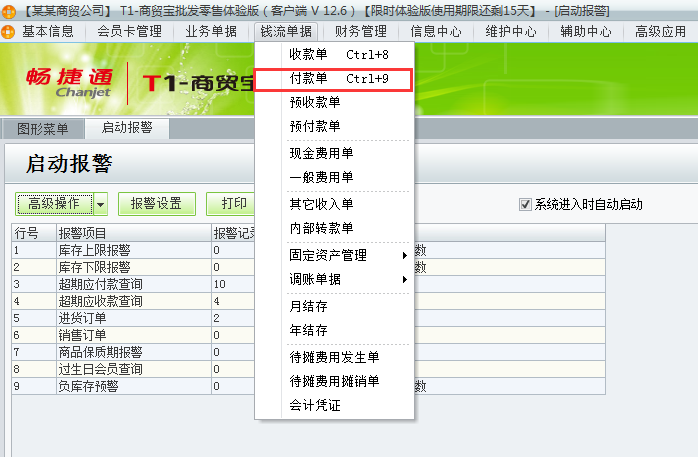Screen dimensions: 698x457
Task: Select the 超期应收款查询 row
Action: pos(308,301)
